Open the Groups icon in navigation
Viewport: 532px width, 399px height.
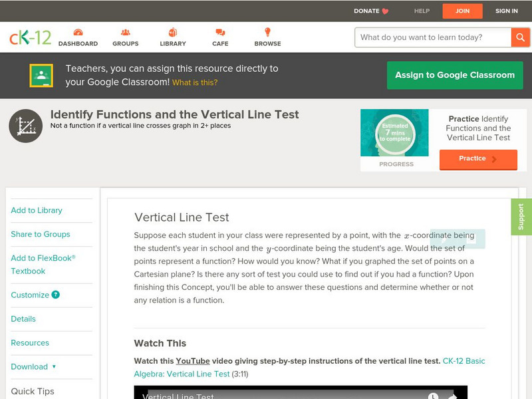click(x=125, y=33)
